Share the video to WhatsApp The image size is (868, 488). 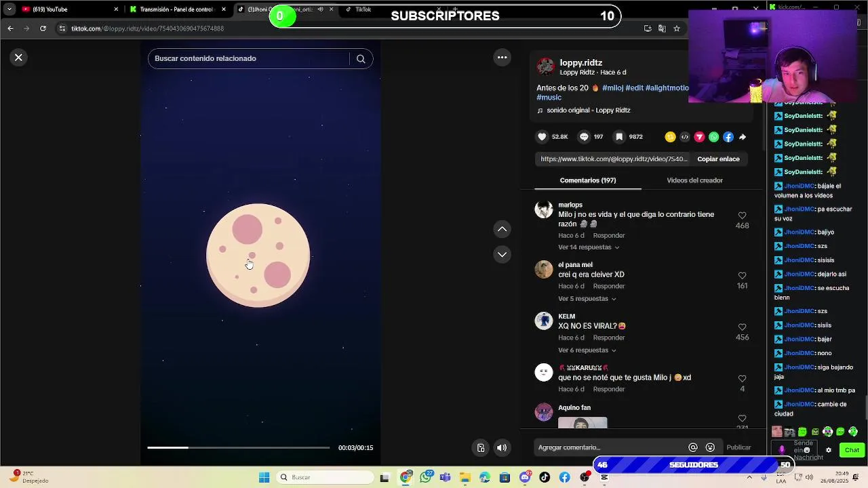coord(713,137)
